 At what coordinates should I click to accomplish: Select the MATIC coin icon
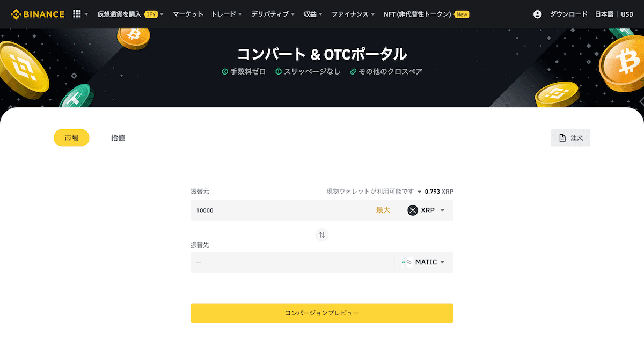pyautogui.click(x=406, y=262)
